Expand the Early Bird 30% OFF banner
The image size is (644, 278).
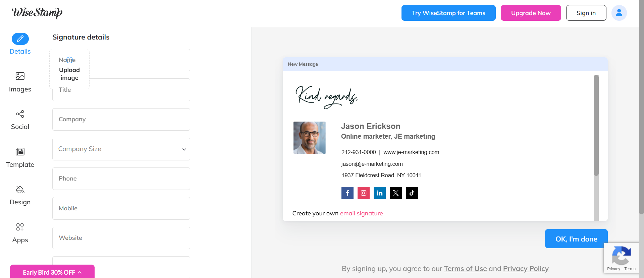pos(52,272)
